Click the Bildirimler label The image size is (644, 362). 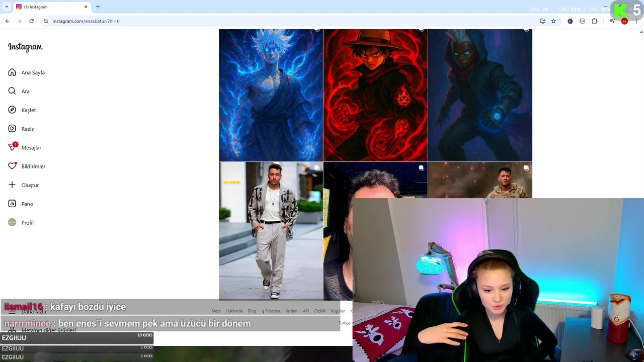(x=33, y=166)
